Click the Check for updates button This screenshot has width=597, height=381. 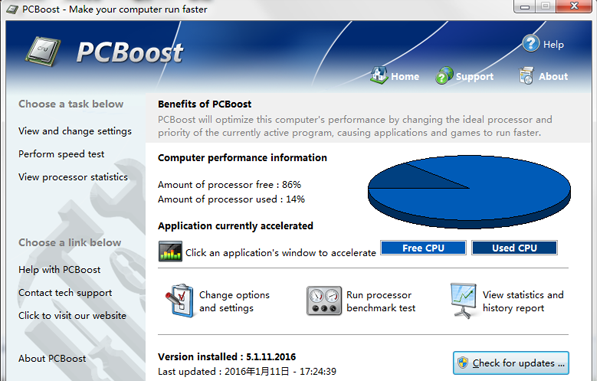click(x=511, y=363)
